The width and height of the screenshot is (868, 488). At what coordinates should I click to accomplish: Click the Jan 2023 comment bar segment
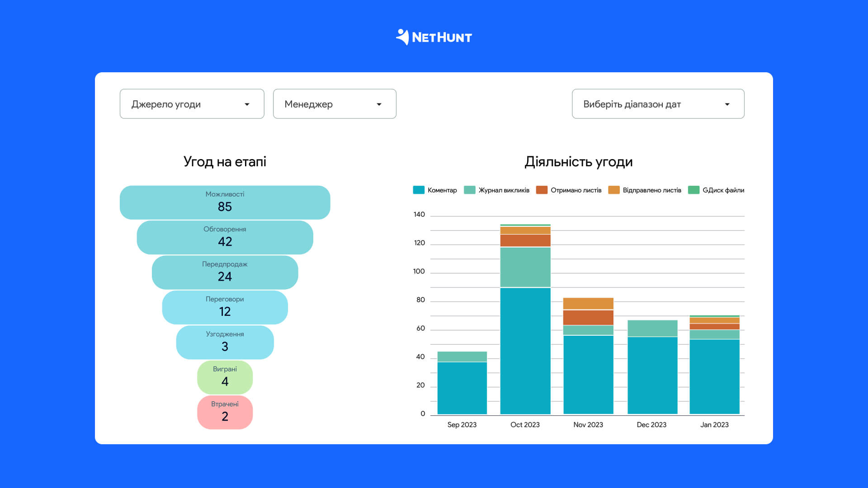714,377
